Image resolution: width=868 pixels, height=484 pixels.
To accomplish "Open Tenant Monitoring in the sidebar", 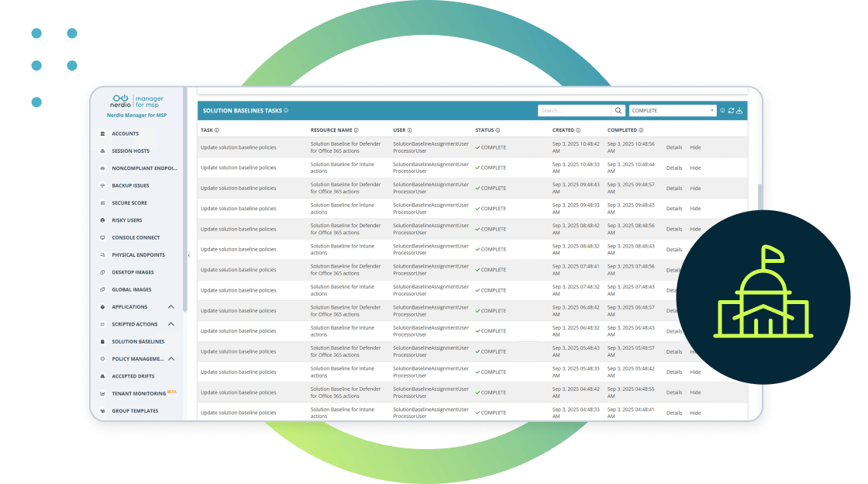I will point(138,393).
